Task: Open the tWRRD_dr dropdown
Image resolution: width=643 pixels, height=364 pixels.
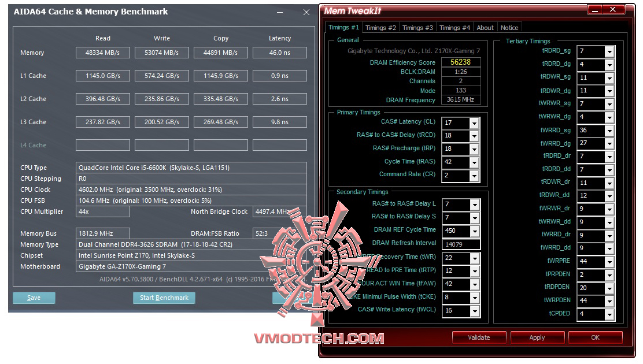Action: [x=609, y=235]
